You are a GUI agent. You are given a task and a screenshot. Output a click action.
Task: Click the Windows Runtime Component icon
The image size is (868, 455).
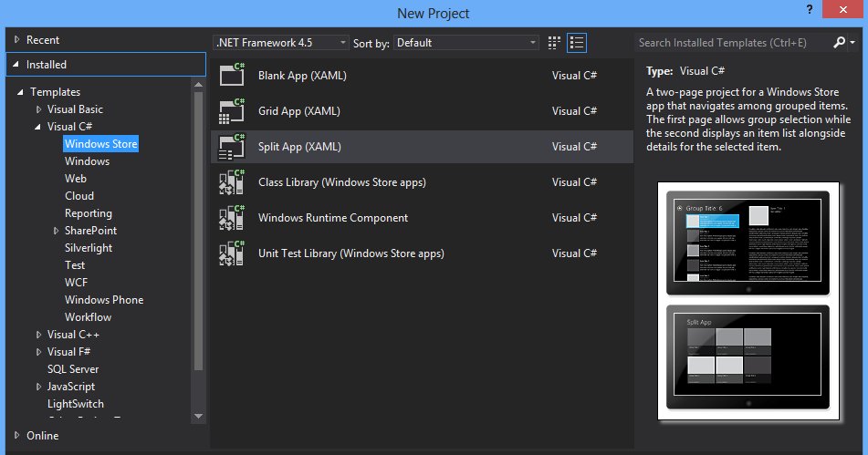[x=232, y=218]
